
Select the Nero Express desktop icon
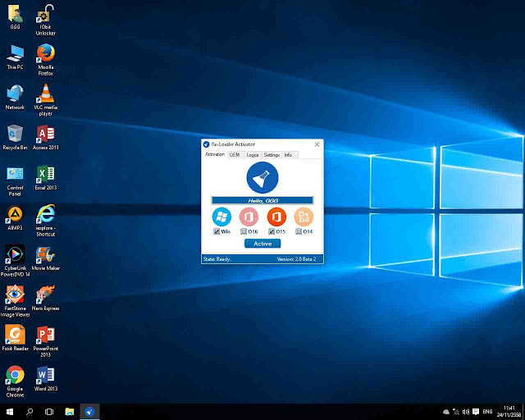click(46, 298)
